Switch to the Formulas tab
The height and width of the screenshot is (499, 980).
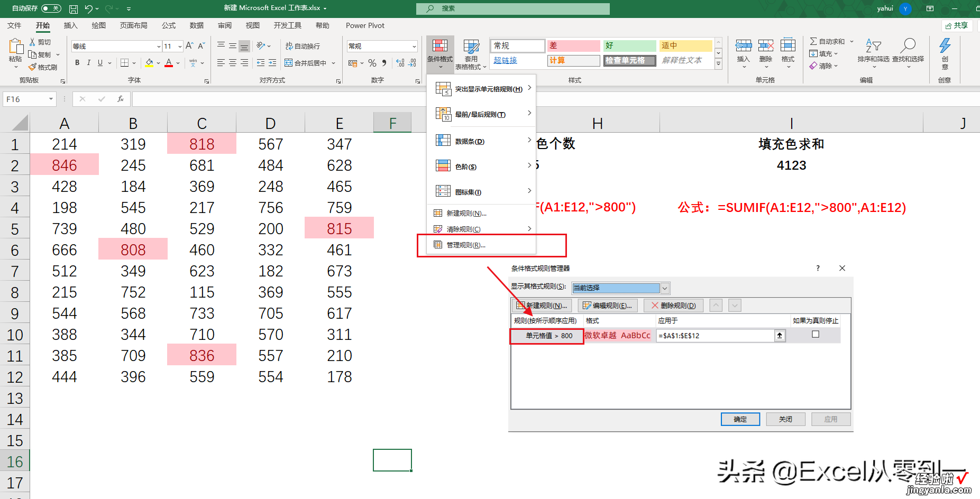(169, 25)
